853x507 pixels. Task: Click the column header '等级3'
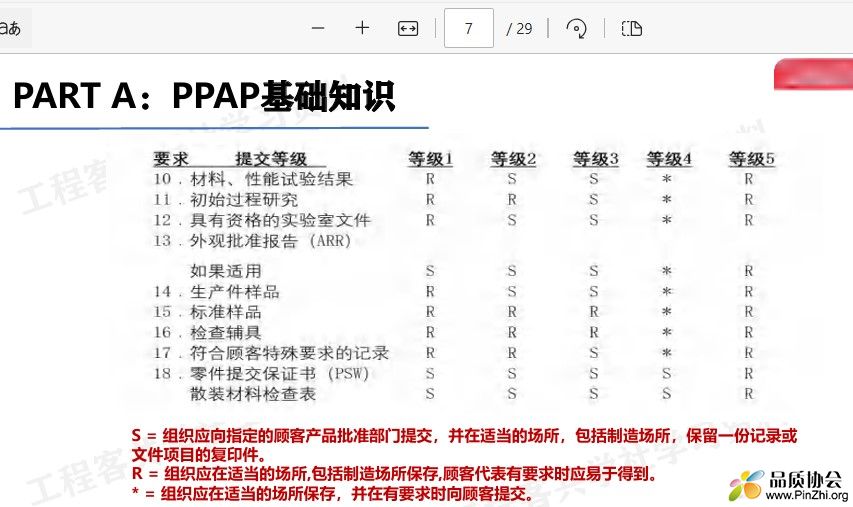click(595, 159)
